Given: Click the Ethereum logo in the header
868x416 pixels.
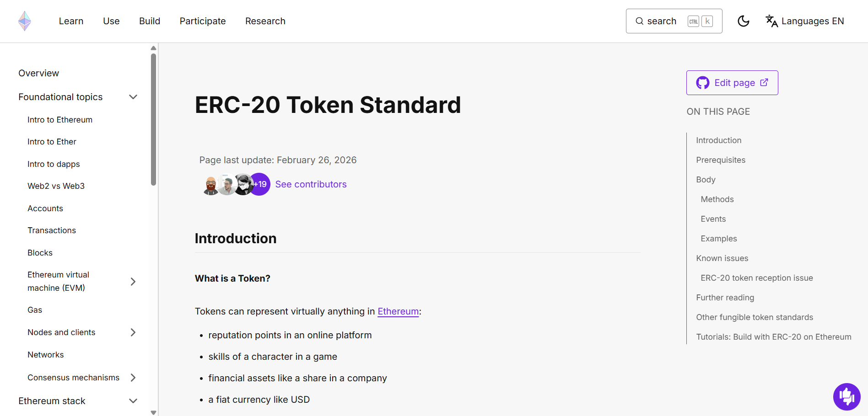Looking at the screenshot, I should coord(25,21).
